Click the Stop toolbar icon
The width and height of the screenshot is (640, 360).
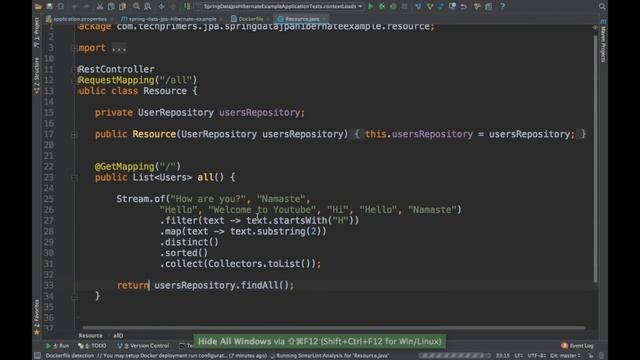coord(404,7)
